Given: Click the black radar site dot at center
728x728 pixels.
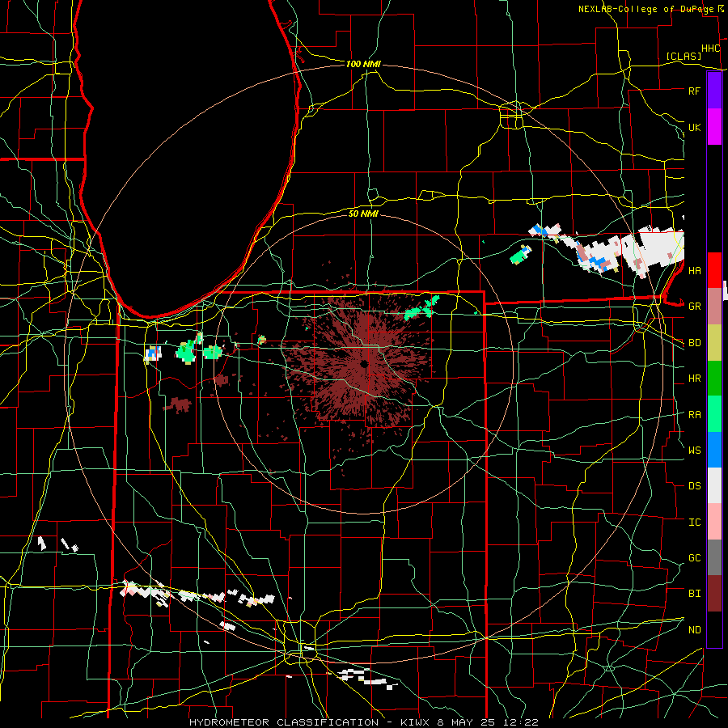Looking at the screenshot, I should point(364,363).
